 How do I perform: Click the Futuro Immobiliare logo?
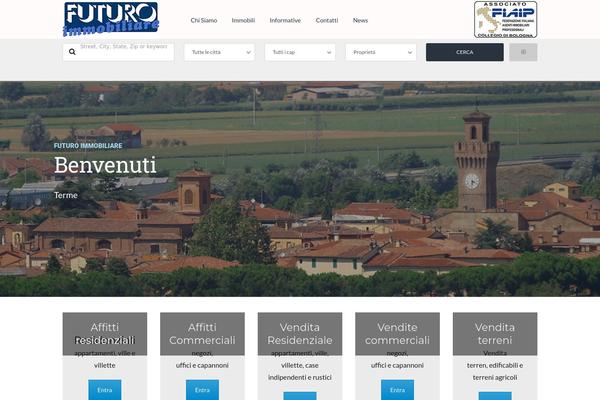point(111,20)
